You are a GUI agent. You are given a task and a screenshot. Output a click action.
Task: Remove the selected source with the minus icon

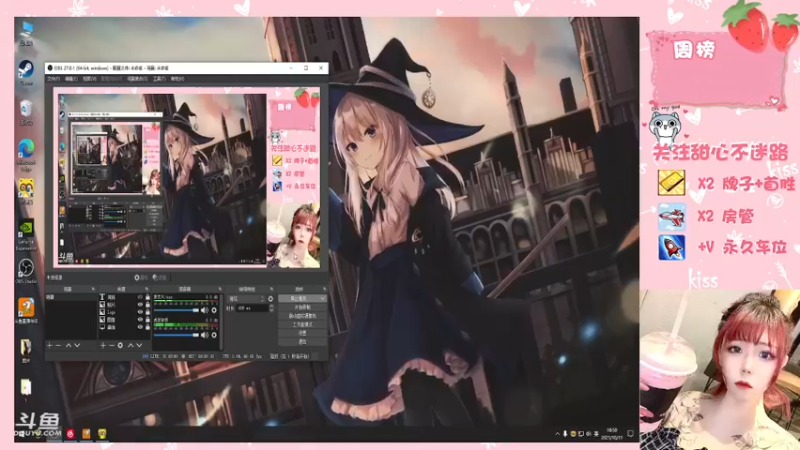point(111,345)
